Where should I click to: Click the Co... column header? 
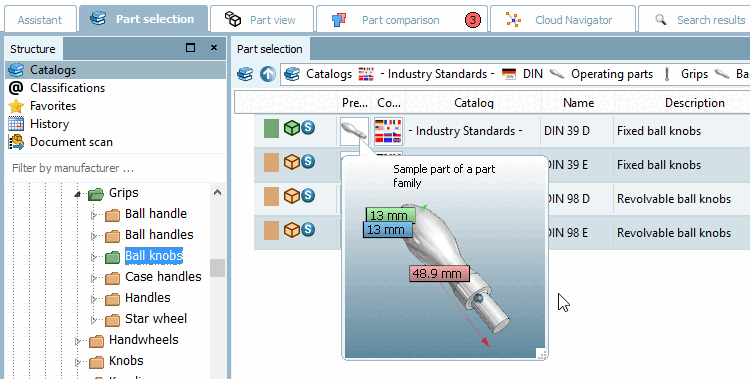coord(389,103)
